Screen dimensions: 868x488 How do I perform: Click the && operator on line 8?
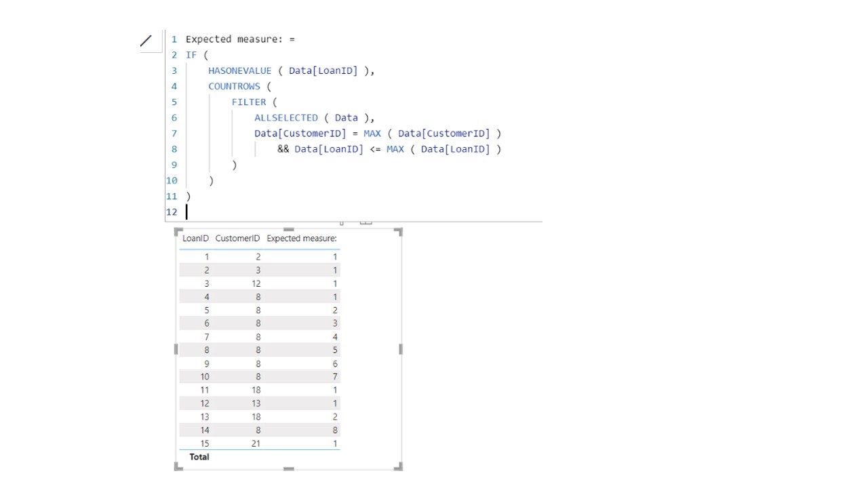coord(283,149)
